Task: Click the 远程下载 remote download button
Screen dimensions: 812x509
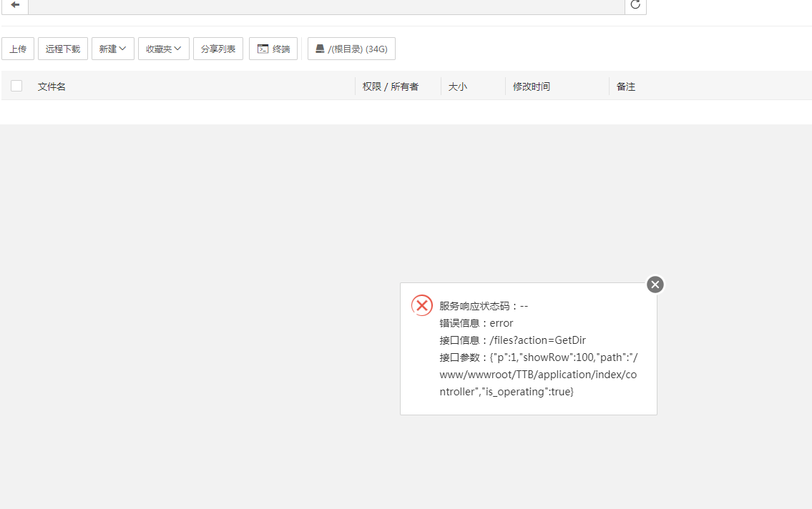Action: 63,49
